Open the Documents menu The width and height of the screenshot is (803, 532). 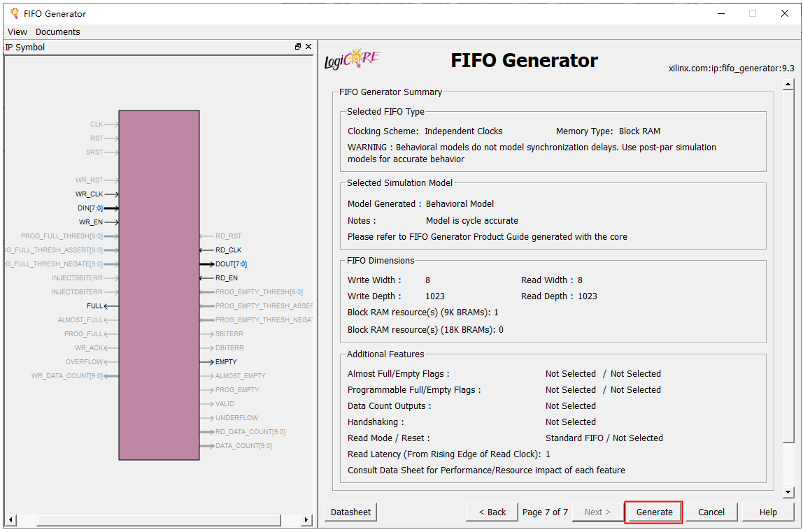[58, 31]
